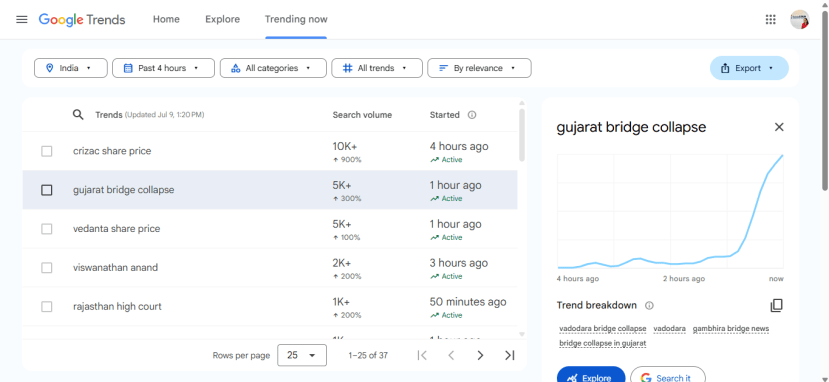The height and width of the screenshot is (382, 829).
Task: Open the India location dropdown
Action: [x=71, y=68]
